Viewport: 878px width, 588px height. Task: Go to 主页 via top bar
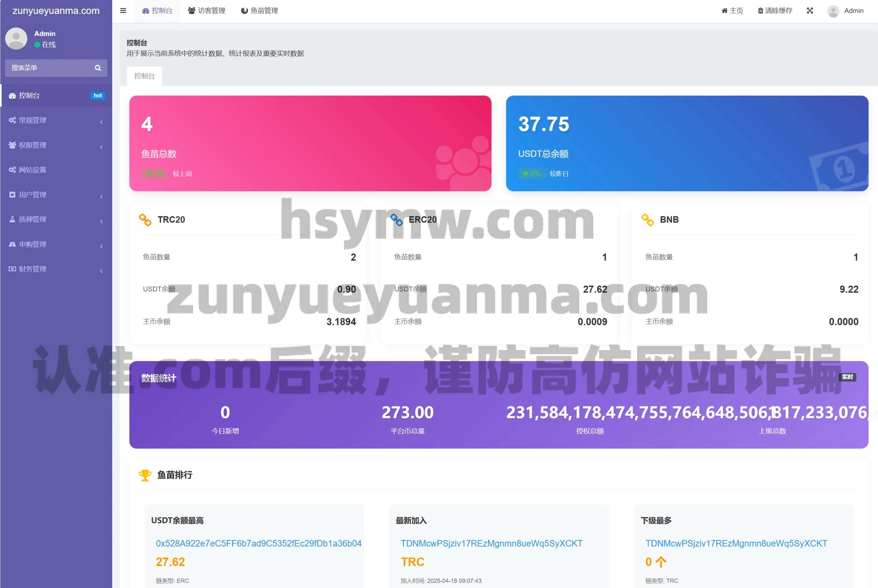point(732,11)
